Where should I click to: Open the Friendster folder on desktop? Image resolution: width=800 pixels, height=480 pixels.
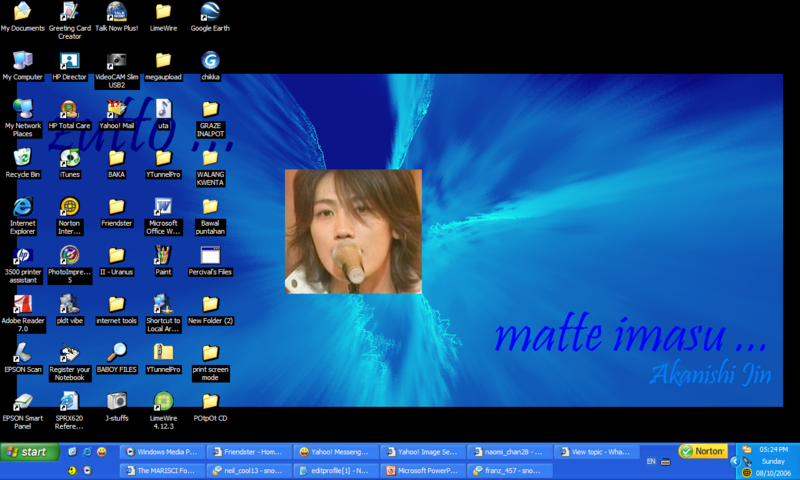coord(116,206)
